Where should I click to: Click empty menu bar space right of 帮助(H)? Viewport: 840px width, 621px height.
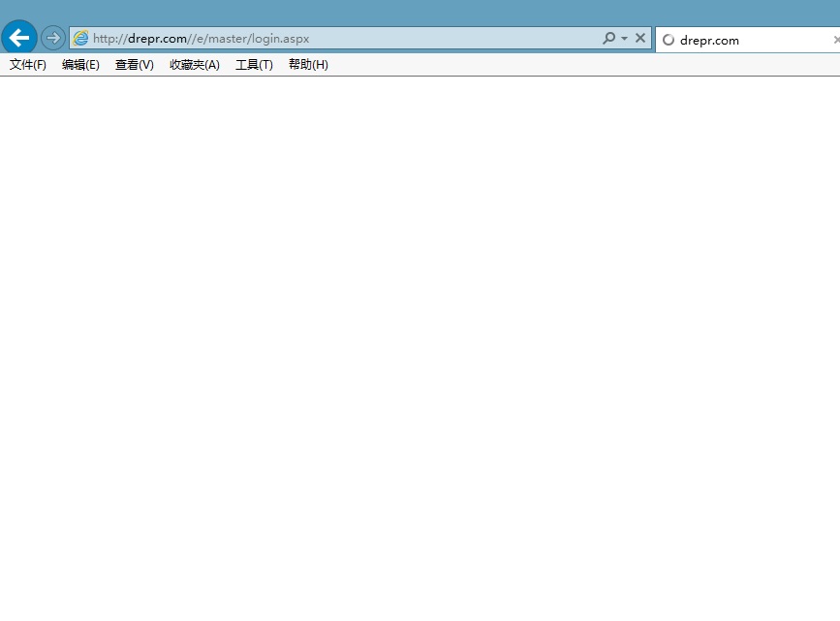[581, 65]
